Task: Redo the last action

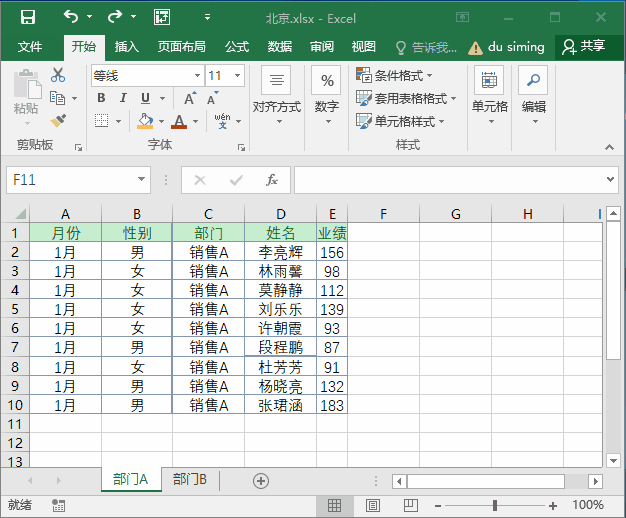Action: [x=115, y=17]
